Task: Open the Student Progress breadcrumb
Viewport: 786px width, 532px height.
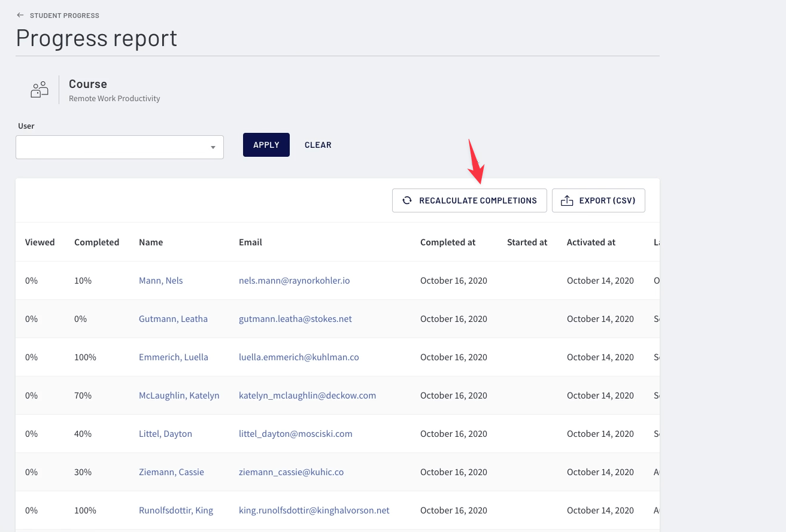Action: point(65,16)
